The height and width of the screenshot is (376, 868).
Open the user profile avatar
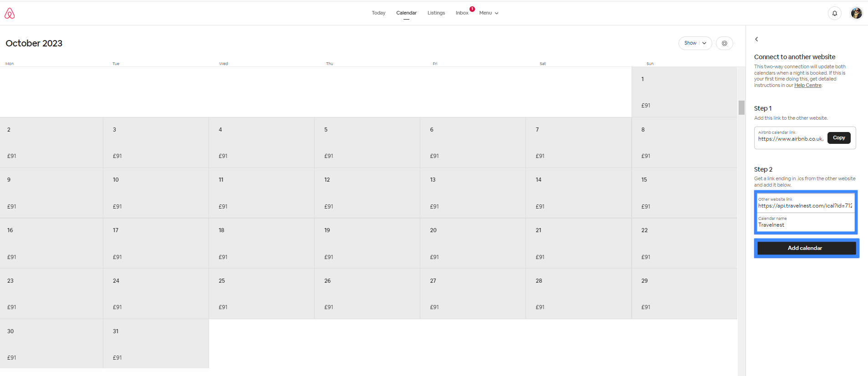[856, 13]
